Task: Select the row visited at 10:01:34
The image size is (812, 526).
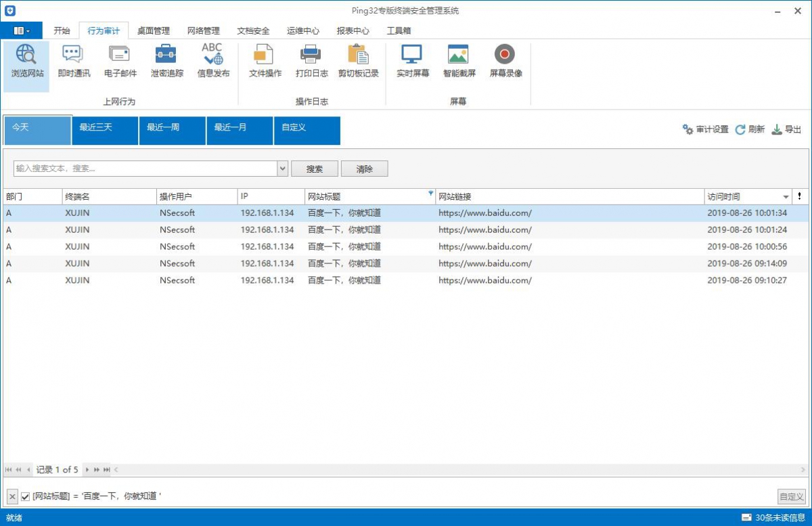Action: (x=405, y=213)
